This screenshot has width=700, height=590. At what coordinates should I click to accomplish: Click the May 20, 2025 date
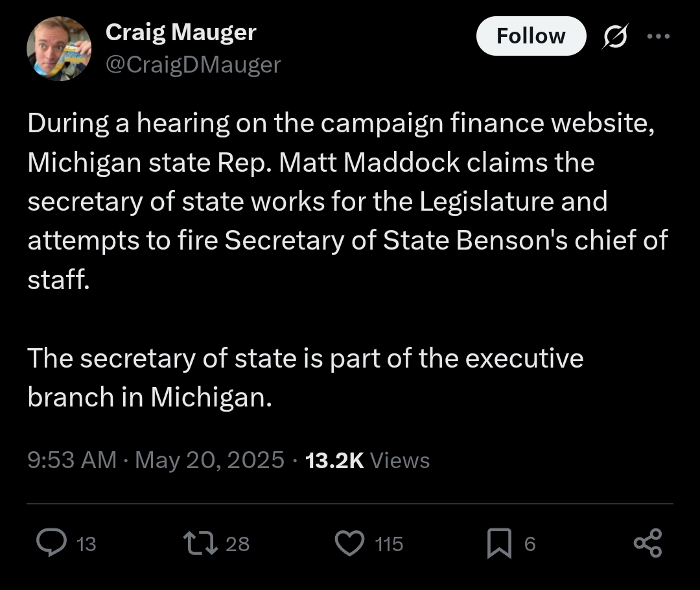(209, 460)
